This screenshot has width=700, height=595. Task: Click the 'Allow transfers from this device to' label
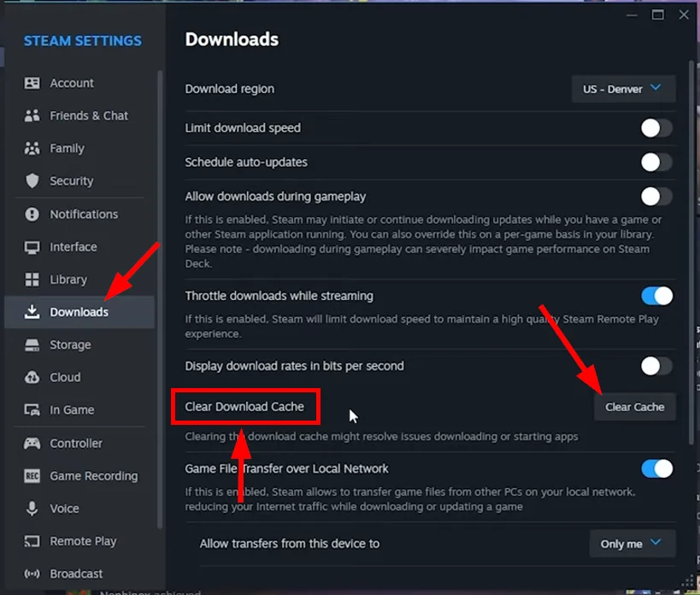[289, 543]
